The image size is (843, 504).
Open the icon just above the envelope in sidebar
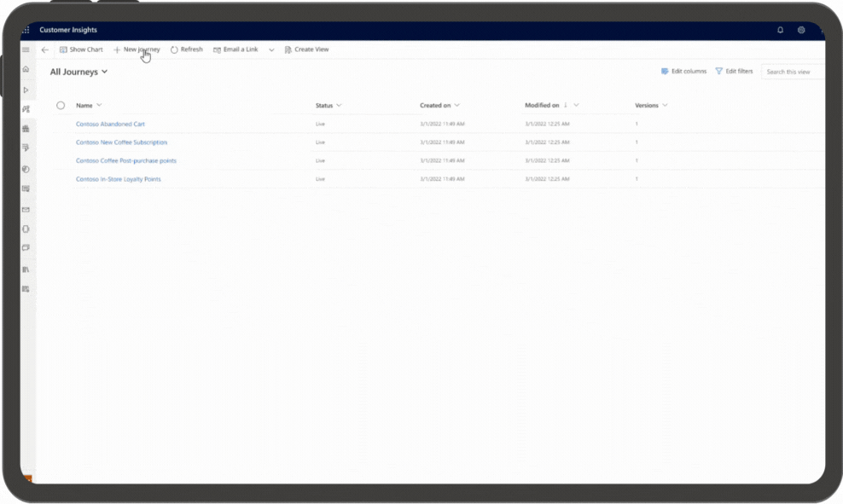(26, 188)
